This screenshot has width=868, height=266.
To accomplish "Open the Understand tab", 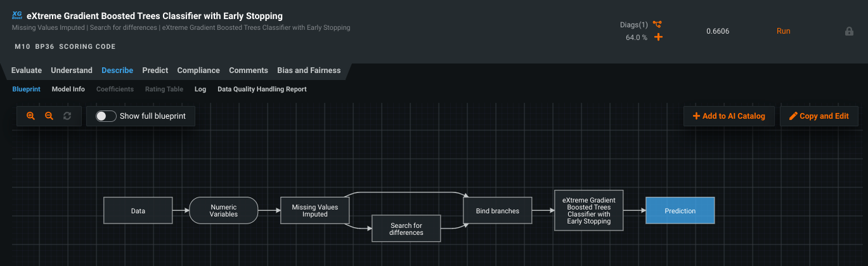I will tap(72, 70).
